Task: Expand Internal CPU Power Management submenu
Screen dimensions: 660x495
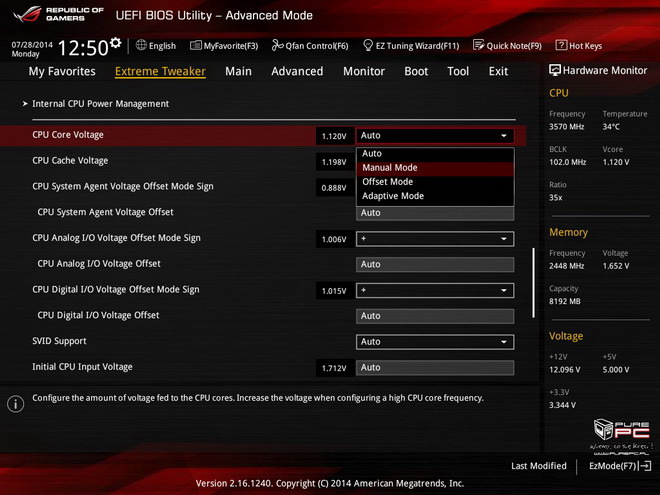Action: pyautogui.click(x=101, y=104)
